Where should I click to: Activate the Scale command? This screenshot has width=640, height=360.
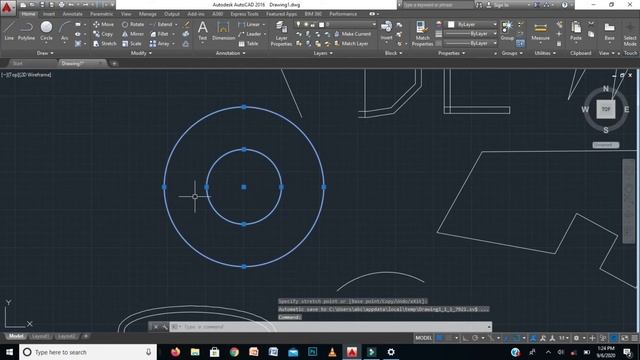pos(131,44)
